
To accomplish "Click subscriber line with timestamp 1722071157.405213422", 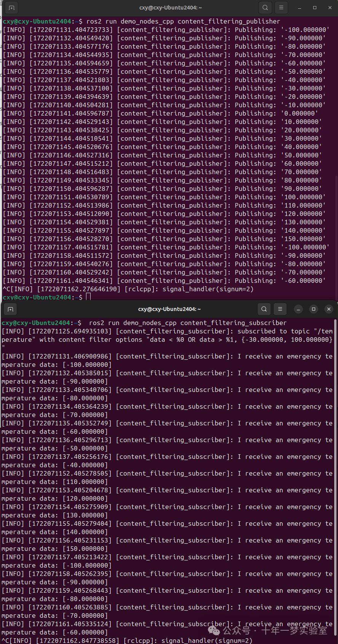I will click(x=167, y=561).
